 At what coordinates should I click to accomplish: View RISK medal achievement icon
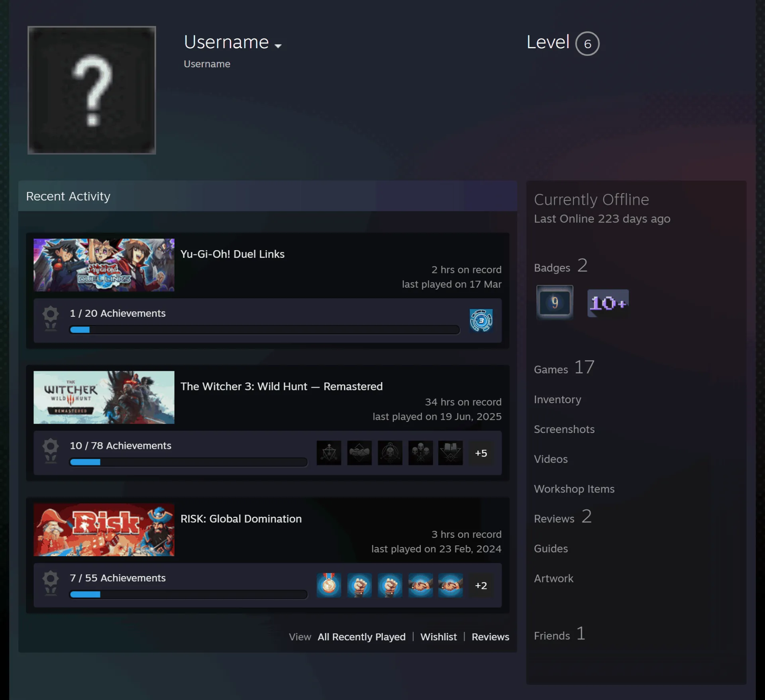point(329,585)
